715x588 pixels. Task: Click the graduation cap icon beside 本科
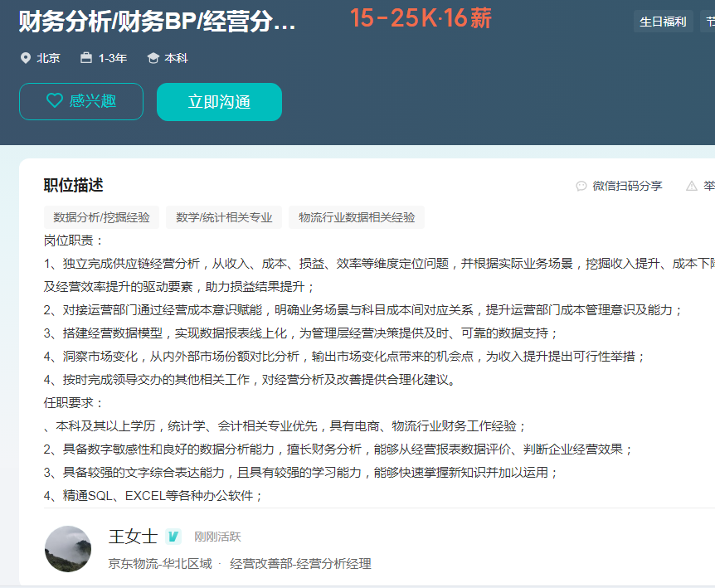153,58
